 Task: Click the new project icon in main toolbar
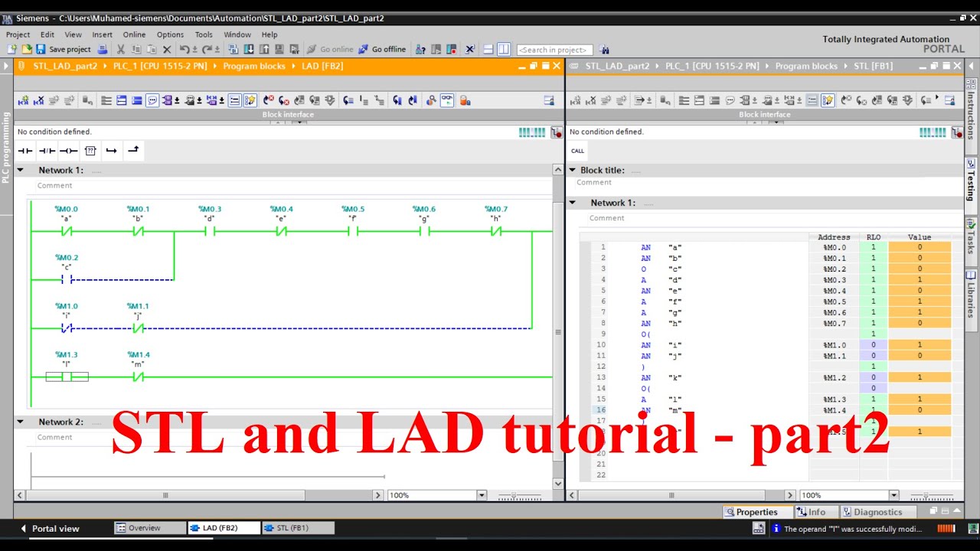[x=12, y=49]
